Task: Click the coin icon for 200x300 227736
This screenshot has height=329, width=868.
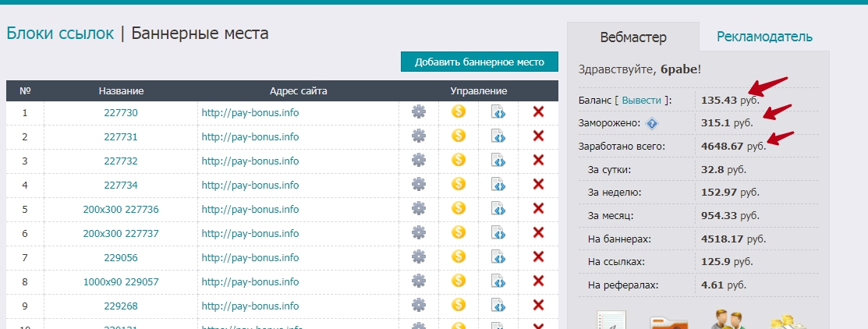Action: tap(459, 208)
